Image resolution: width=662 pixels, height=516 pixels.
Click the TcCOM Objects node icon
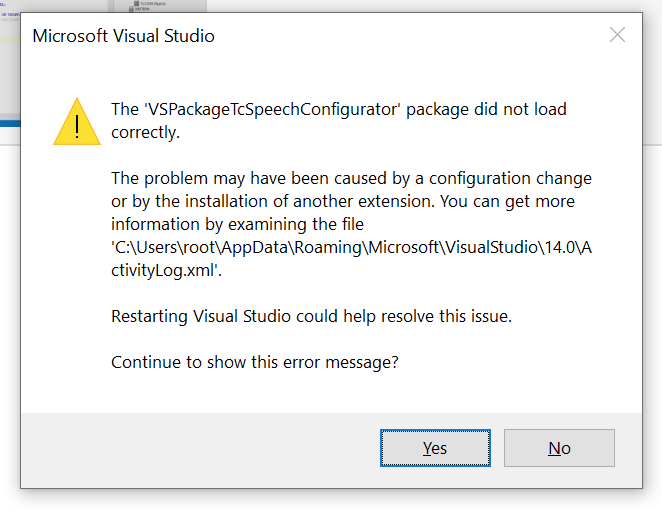[136, 3]
